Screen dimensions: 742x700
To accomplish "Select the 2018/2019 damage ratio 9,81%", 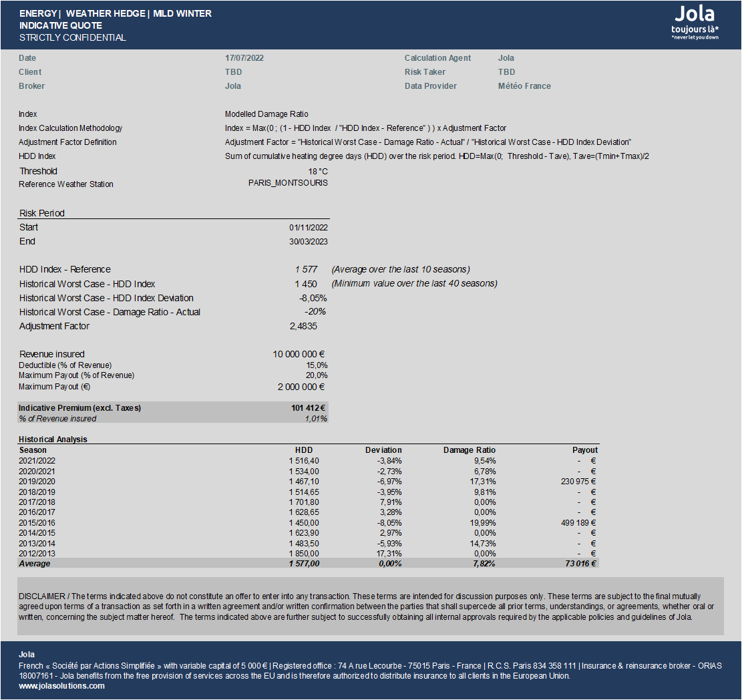I will point(485,492).
